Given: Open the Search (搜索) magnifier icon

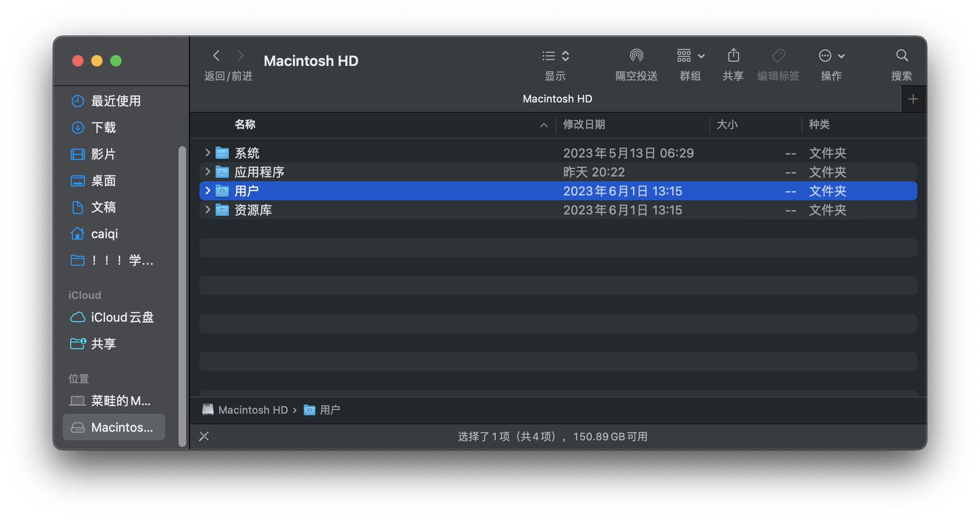Looking at the screenshot, I should 902,56.
